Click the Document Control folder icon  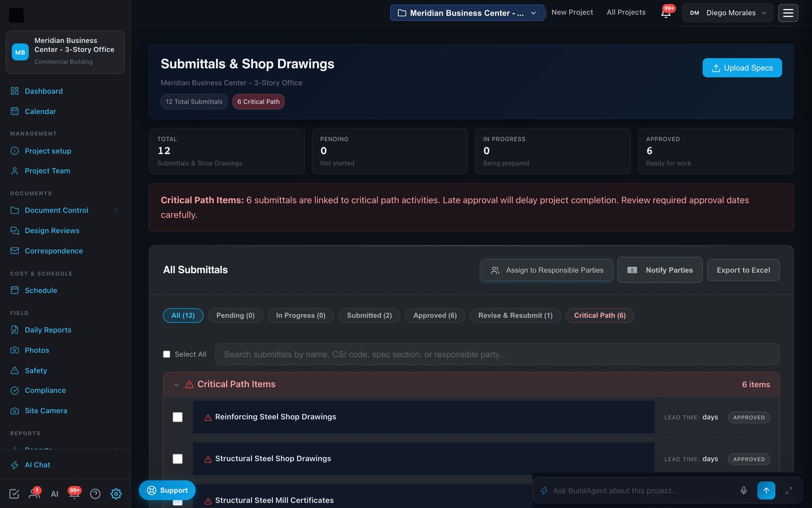[15, 210]
